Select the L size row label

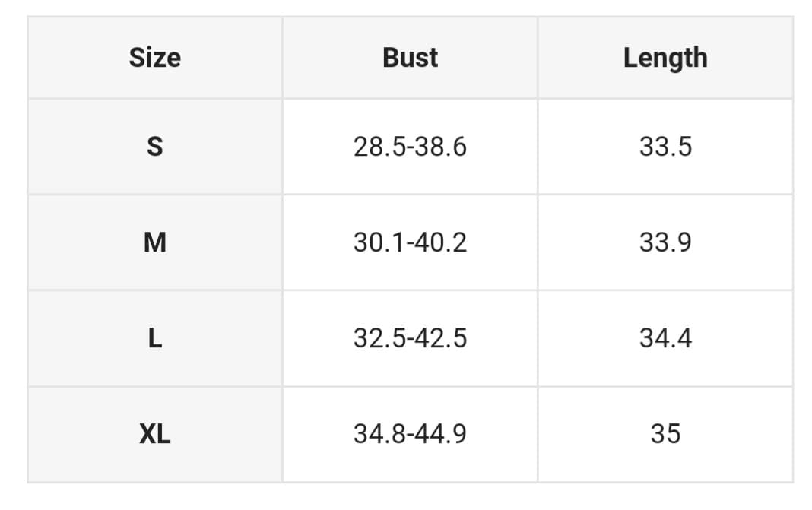[154, 338]
